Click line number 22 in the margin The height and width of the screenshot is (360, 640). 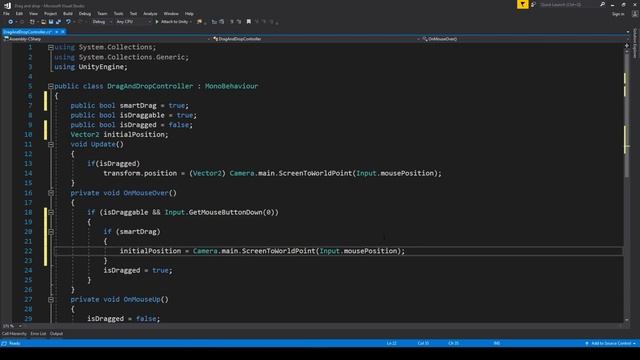[28, 251]
